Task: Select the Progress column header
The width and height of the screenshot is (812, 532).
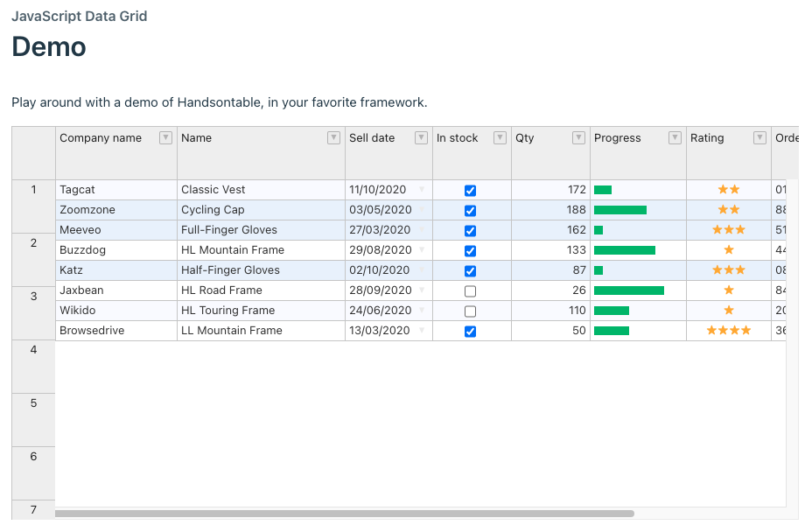Action: tap(638, 153)
